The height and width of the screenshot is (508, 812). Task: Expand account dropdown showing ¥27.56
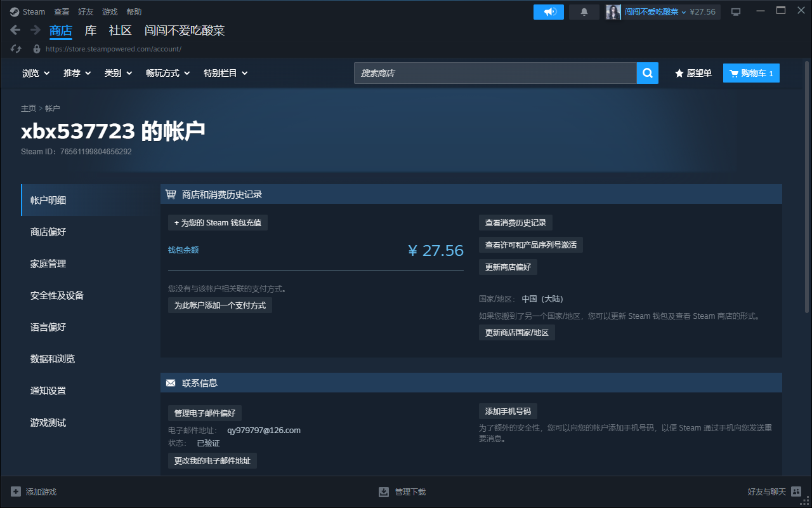click(670, 12)
